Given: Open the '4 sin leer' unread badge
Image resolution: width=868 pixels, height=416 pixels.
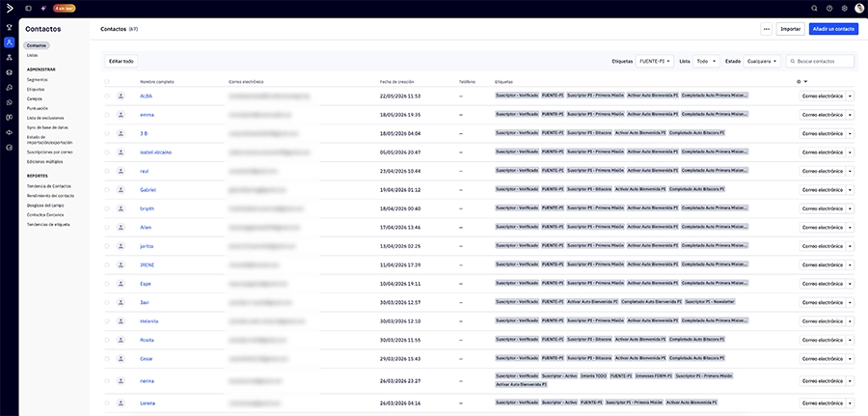Looking at the screenshot, I should pos(65,9).
